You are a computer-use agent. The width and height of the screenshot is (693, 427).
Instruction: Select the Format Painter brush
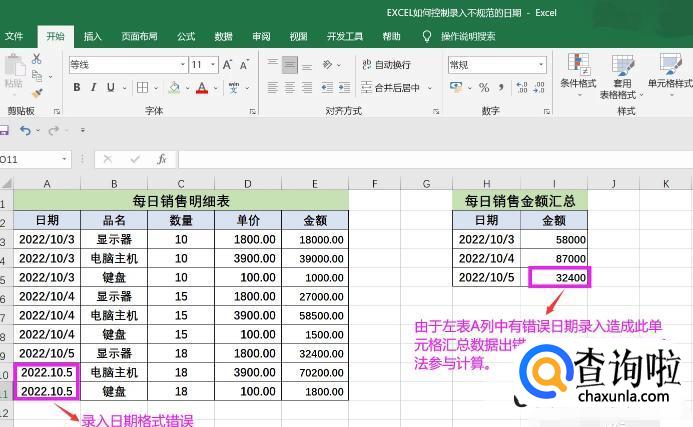coord(37,93)
